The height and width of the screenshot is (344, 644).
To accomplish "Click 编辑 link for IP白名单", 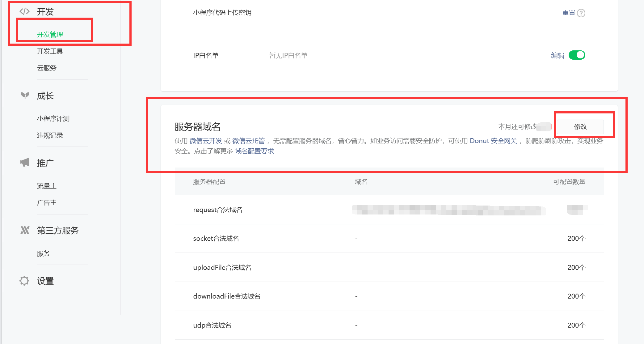I will (x=557, y=55).
